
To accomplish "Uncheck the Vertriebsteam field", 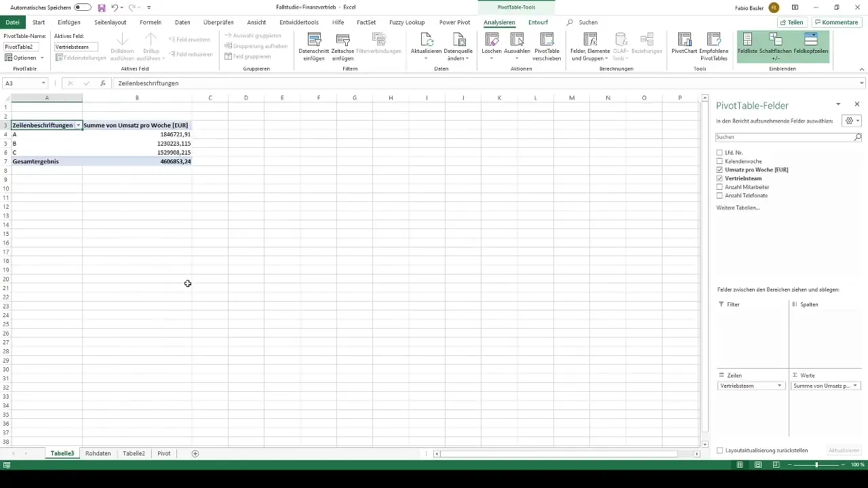I will [719, 178].
